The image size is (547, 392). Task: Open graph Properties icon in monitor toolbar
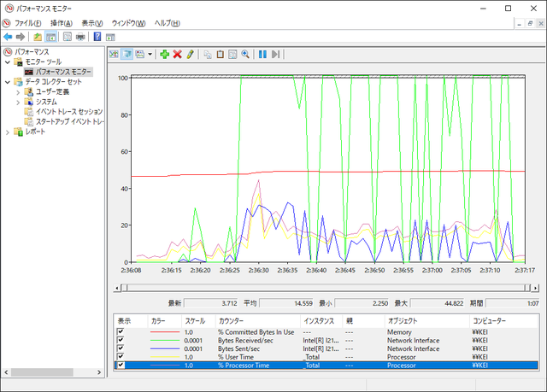click(x=232, y=55)
